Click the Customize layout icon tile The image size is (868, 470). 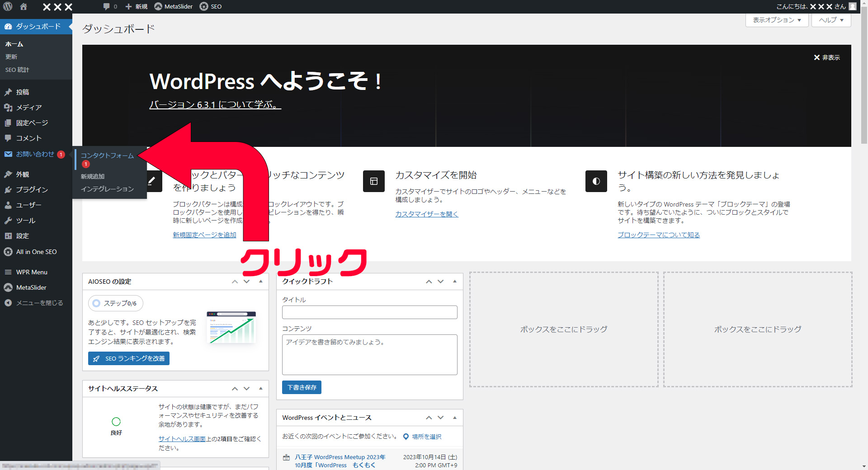tap(374, 181)
